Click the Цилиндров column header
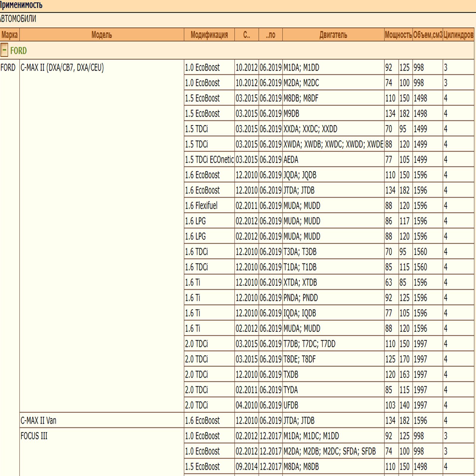Image resolution: width=476 pixels, height=476 pixels. [x=458, y=35]
